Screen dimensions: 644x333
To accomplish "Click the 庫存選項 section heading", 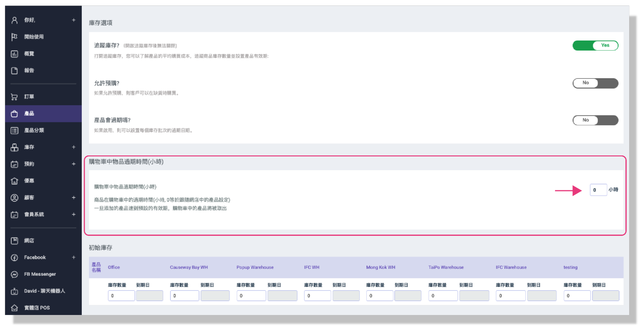I will click(101, 23).
